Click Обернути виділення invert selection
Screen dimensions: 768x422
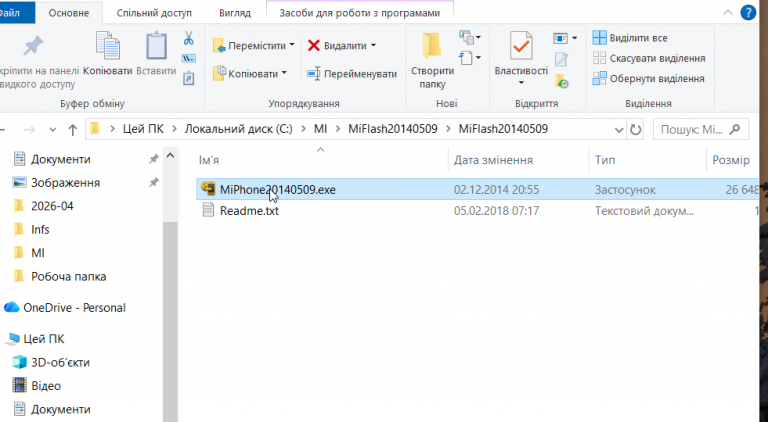[x=648, y=78]
